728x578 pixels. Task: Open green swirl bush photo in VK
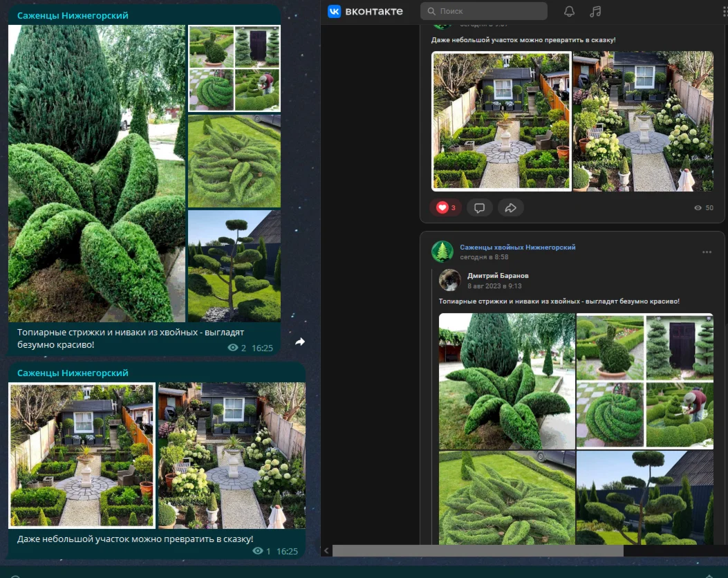[x=610, y=415]
